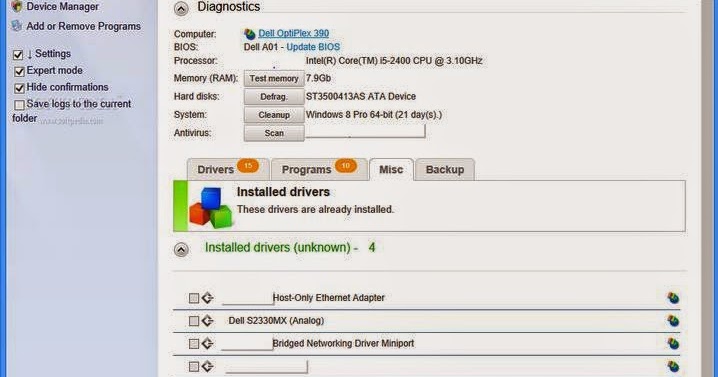Screen dimensions: 718x377
Task: Run the system Cleanup button
Action: click(274, 115)
